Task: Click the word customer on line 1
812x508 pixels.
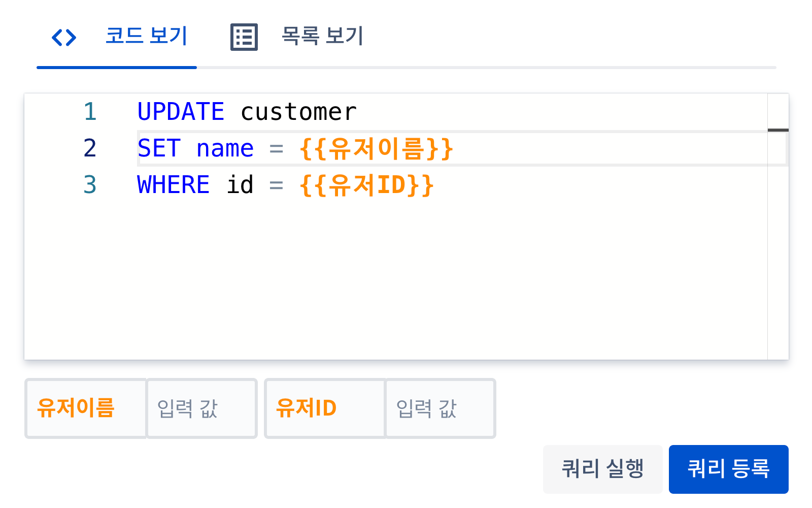Action: coord(298,112)
